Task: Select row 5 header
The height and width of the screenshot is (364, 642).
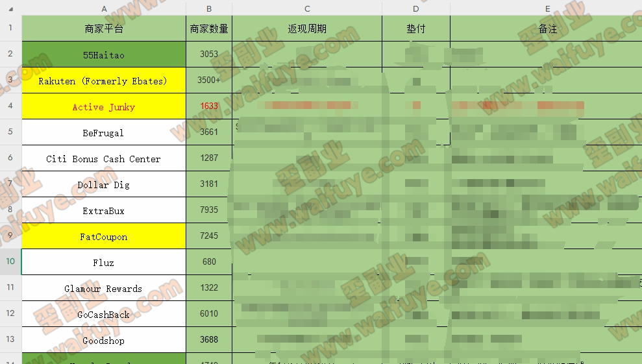Action: click(x=10, y=132)
